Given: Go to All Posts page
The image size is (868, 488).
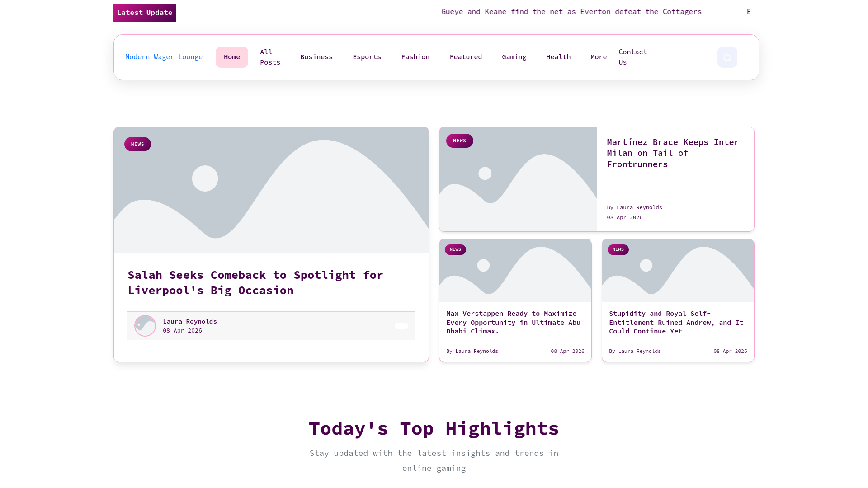Looking at the screenshot, I should pos(270,57).
